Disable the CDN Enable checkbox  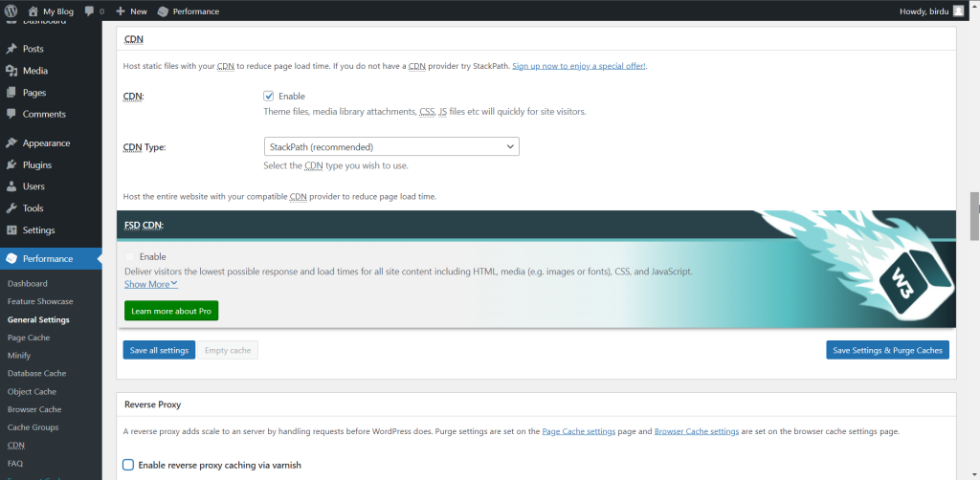click(269, 97)
